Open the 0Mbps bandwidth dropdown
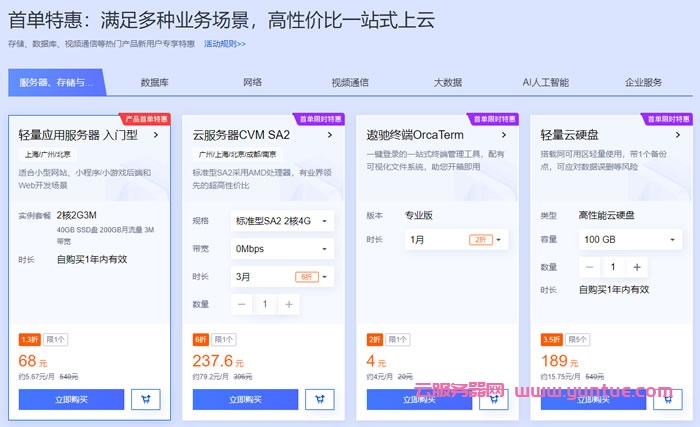The width and height of the screenshot is (700, 427). [x=283, y=248]
